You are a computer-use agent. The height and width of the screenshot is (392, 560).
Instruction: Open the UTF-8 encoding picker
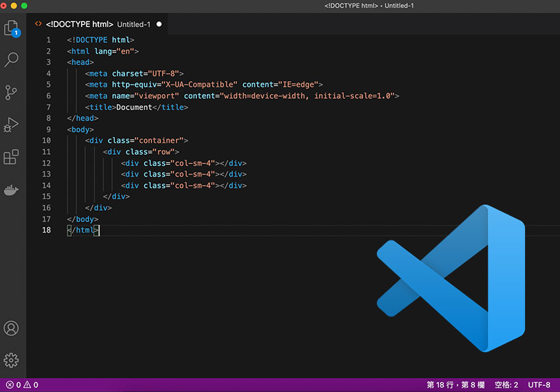540,385
